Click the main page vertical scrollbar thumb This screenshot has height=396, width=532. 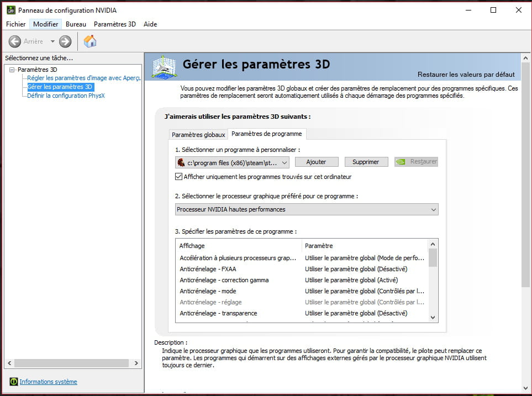tap(525, 175)
